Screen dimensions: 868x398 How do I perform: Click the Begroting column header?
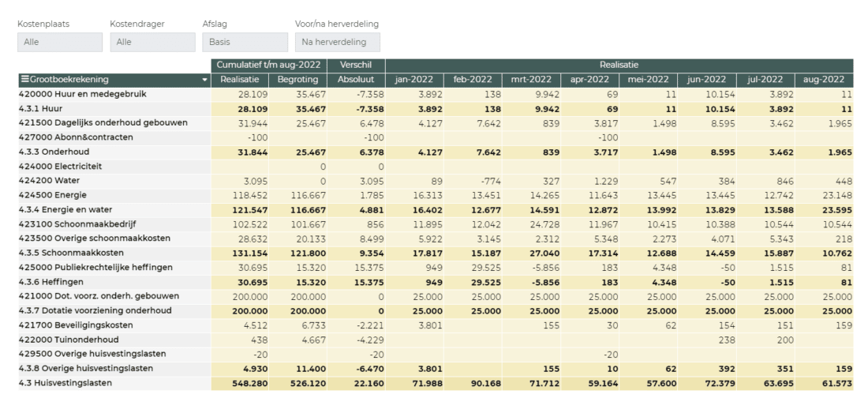[297, 80]
